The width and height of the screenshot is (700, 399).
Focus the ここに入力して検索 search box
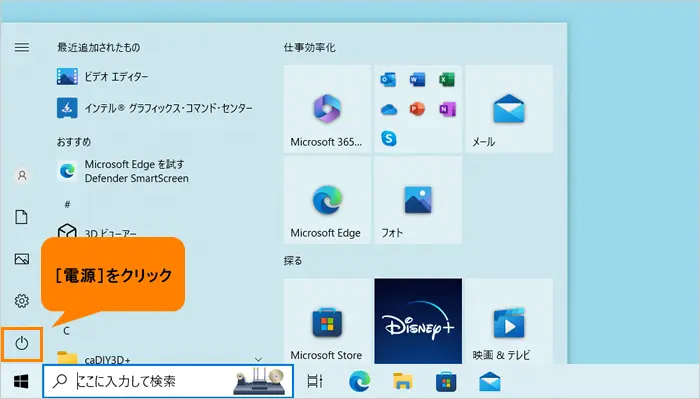(168, 381)
